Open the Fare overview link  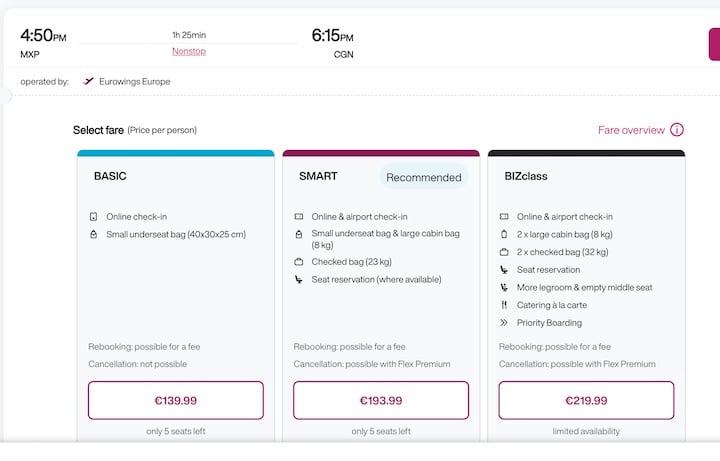coord(631,130)
